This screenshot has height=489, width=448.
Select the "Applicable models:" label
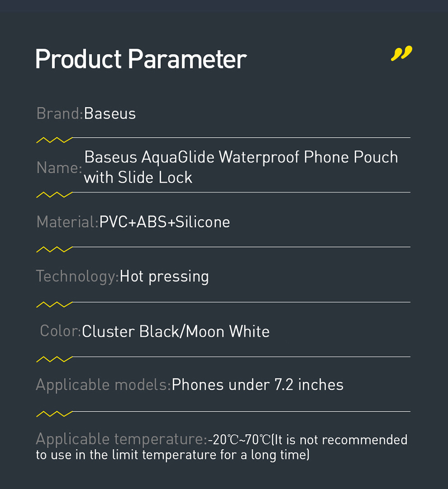click(103, 385)
